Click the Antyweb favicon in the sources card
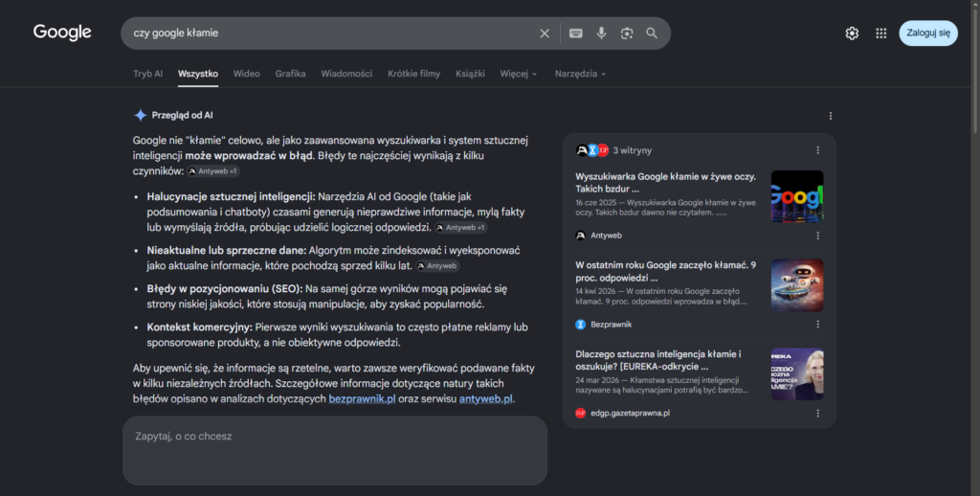980x496 pixels. [581, 236]
